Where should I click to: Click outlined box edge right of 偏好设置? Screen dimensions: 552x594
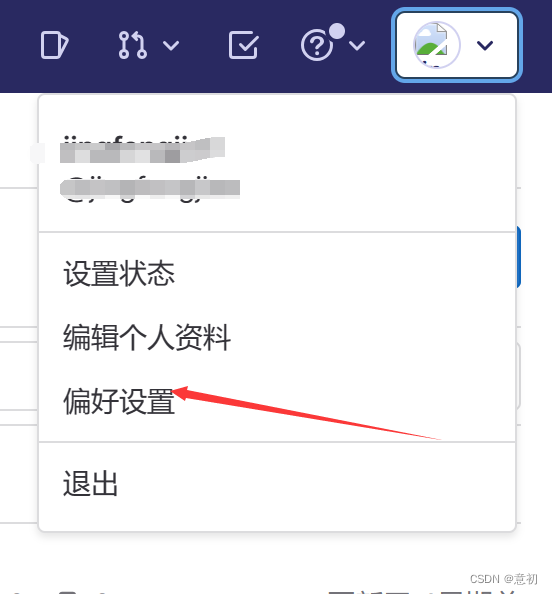coord(519,376)
